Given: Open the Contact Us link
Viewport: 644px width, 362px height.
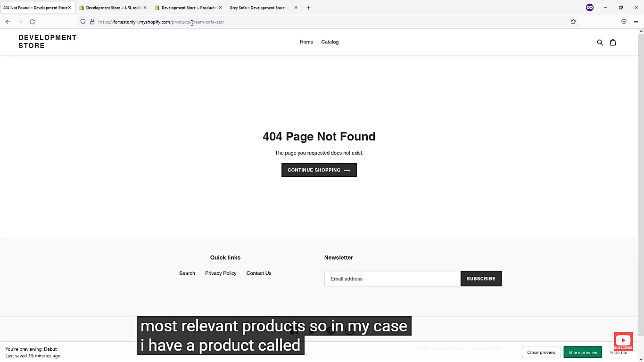Looking at the screenshot, I should [259, 273].
